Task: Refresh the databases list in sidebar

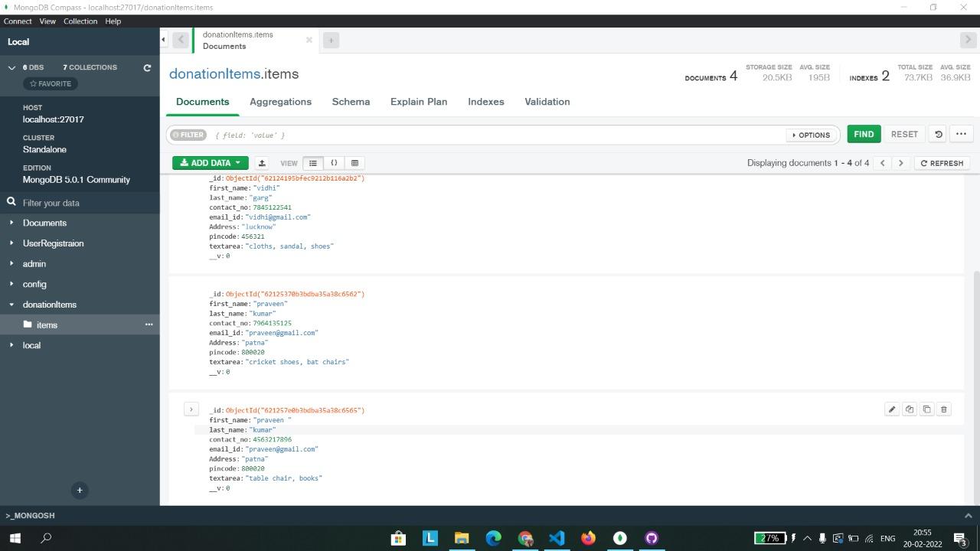Action: (x=147, y=67)
